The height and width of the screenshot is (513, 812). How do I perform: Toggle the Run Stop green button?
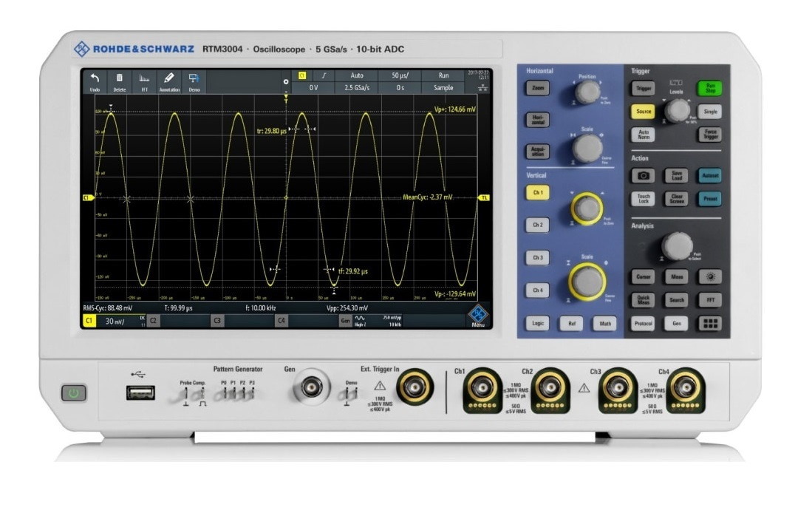point(711,88)
